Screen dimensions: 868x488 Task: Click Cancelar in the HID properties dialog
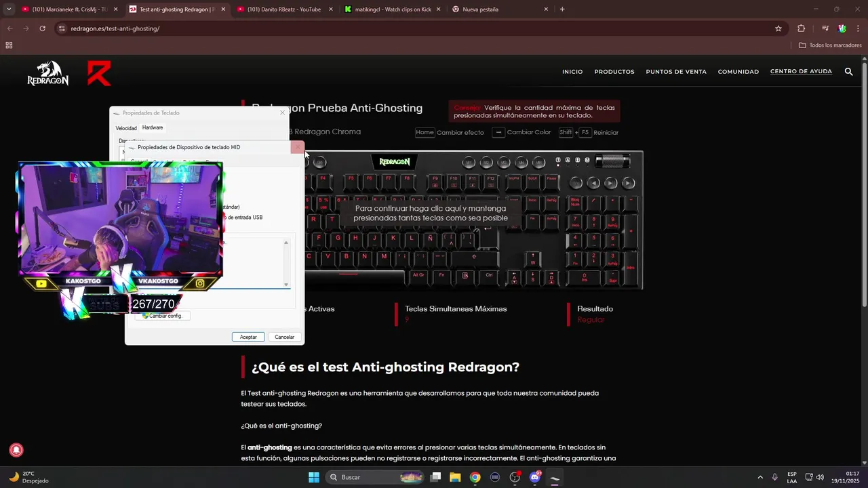pyautogui.click(x=285, y=337)
